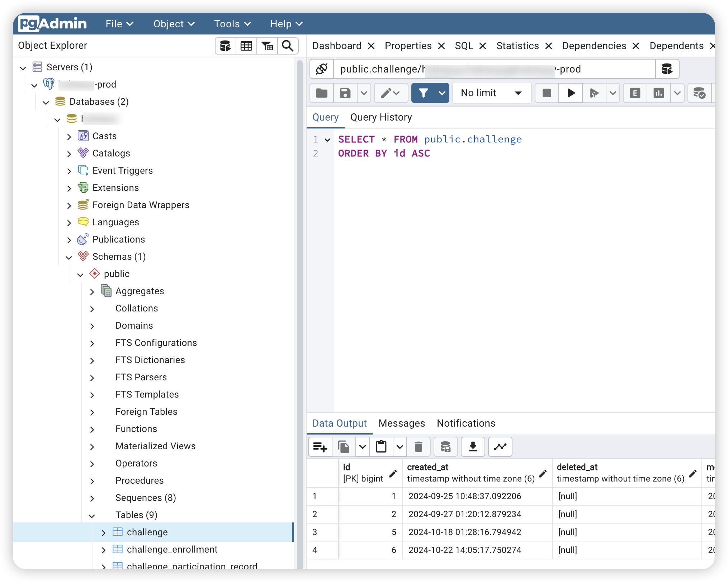Toggle the Sort/Filter funnel button
The width and height of the screenshot is (728, 582).
pos(424,93)
